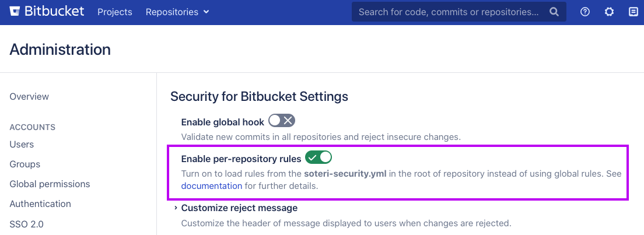Image resolution: width=644 pixels, height=235 pixels.
Task: Open Overview in the admin sidebar
Action: point(29,96)
